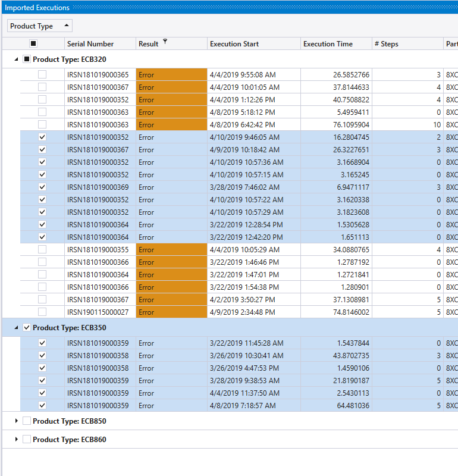Select orange Error cell for 3/22/2019 1:46:46 PM

click(x=171, y=262)
